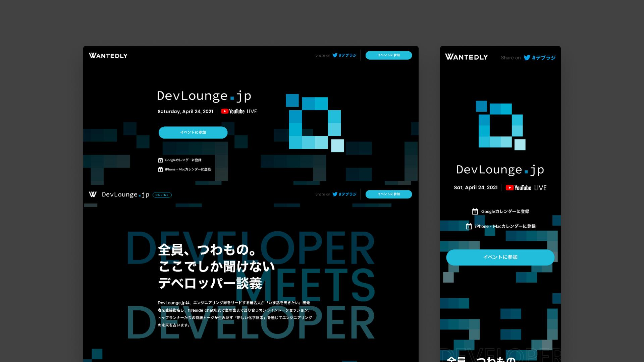
Task: Click the ONLINE badge next to DevLounge.jp
Action: pos(162,195)
